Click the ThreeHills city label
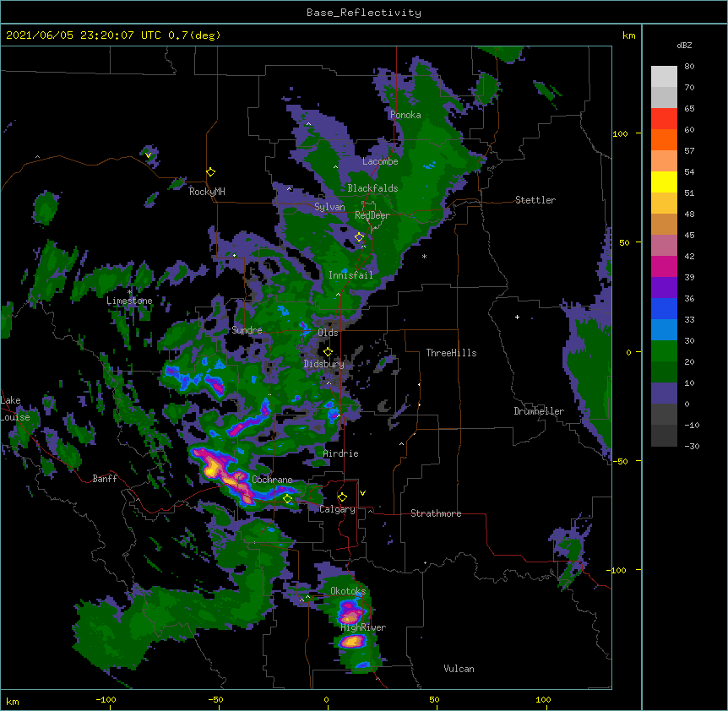728x711 pixels. click(x=451, y=353)
